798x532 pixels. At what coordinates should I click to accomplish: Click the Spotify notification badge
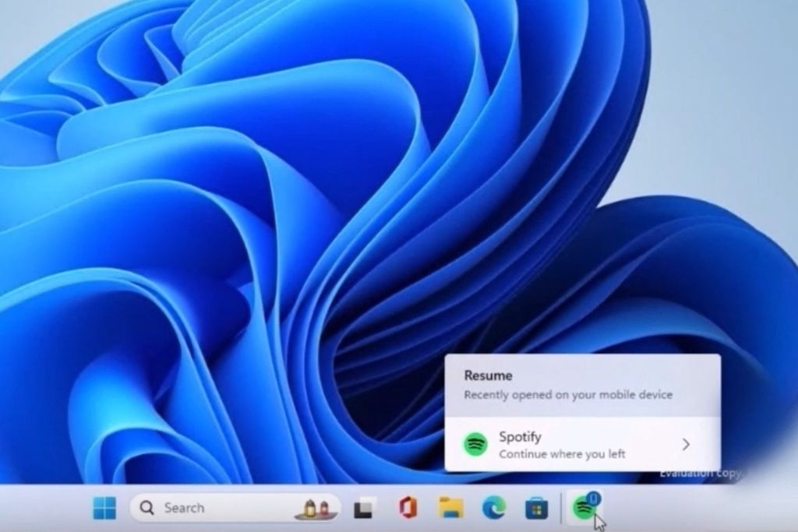click(x=594, y=499)
